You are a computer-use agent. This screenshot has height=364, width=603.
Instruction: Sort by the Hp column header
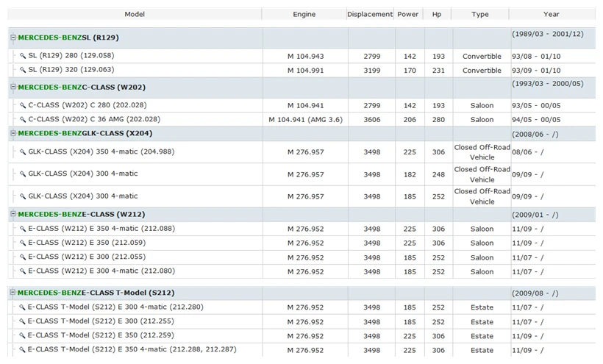(x=437, y=14)
